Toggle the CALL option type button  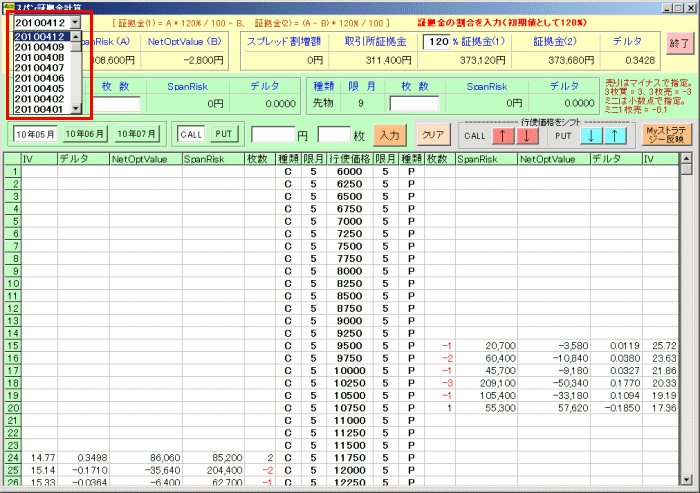tap(191, 133)
